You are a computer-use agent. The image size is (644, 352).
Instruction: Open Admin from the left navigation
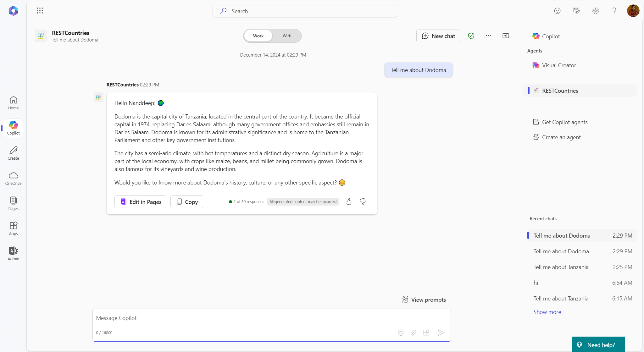(x=13, y=253)
